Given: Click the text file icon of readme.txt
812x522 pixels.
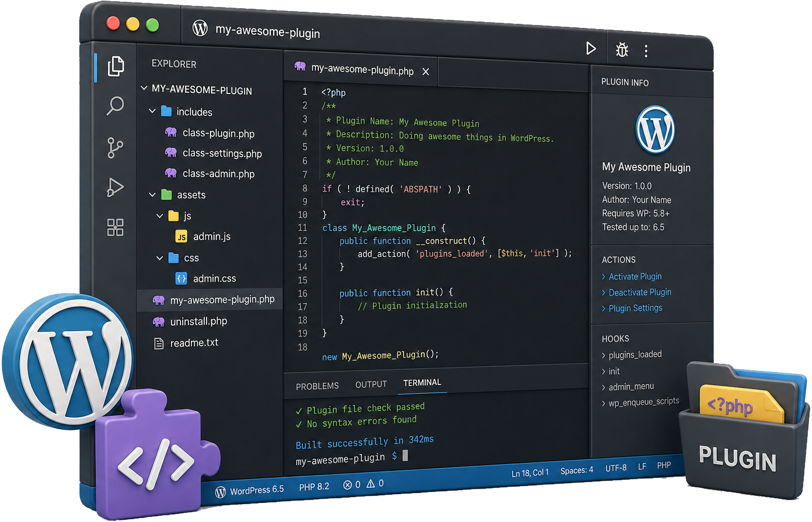Looking at the screenshot, I should [159, 343].
